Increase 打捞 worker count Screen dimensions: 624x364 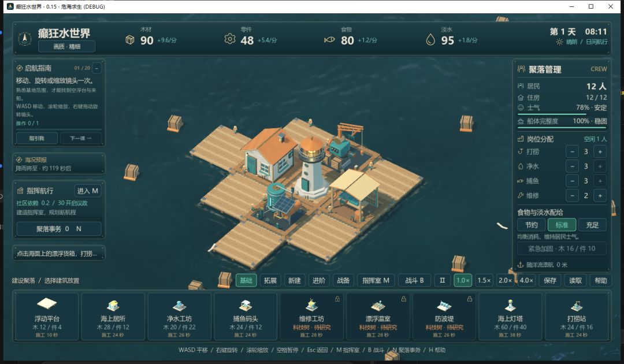tap(600, 151)
